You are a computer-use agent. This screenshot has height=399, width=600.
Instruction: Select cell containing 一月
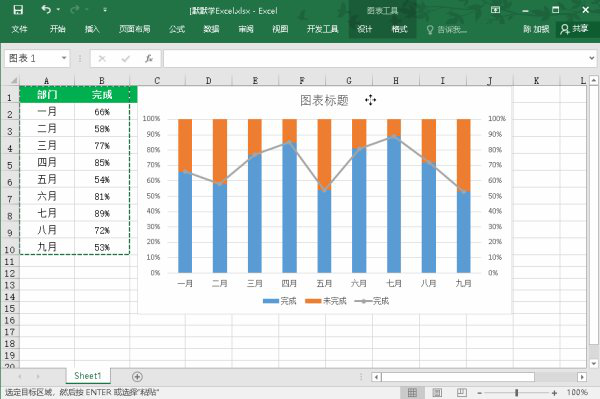(47, 111)
